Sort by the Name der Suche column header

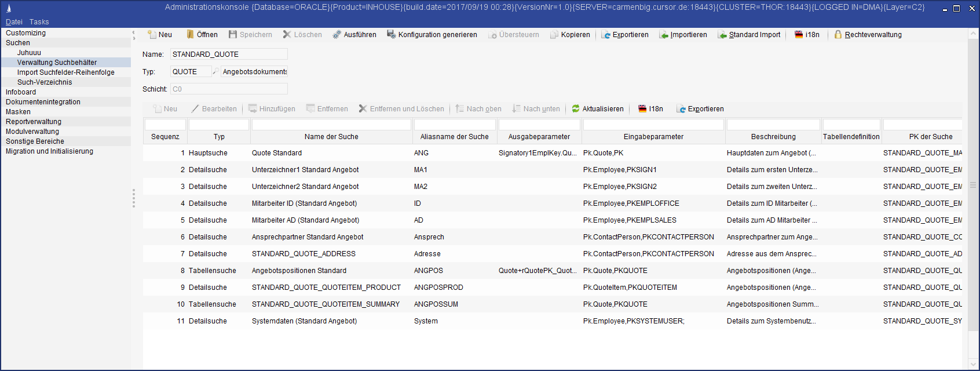click(x=331, y=137)
